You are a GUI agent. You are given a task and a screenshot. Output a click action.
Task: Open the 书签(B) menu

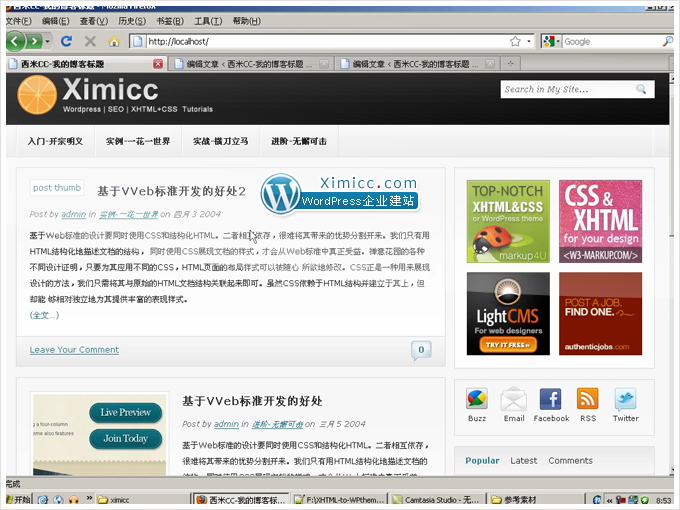170,21
